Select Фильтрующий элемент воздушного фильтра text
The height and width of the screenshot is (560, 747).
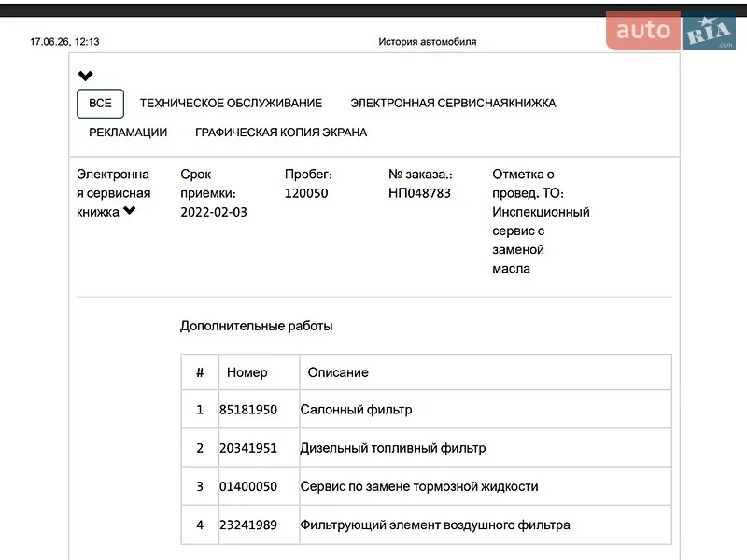point(435,525)
